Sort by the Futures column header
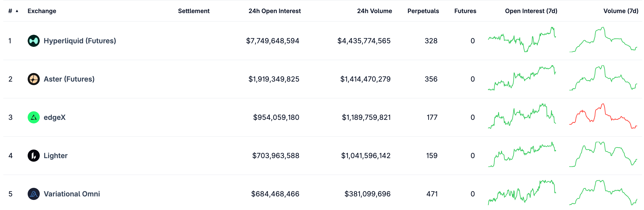Image resolution: width=644 pixels, height=210 pixels. click(x=465, y=11)
